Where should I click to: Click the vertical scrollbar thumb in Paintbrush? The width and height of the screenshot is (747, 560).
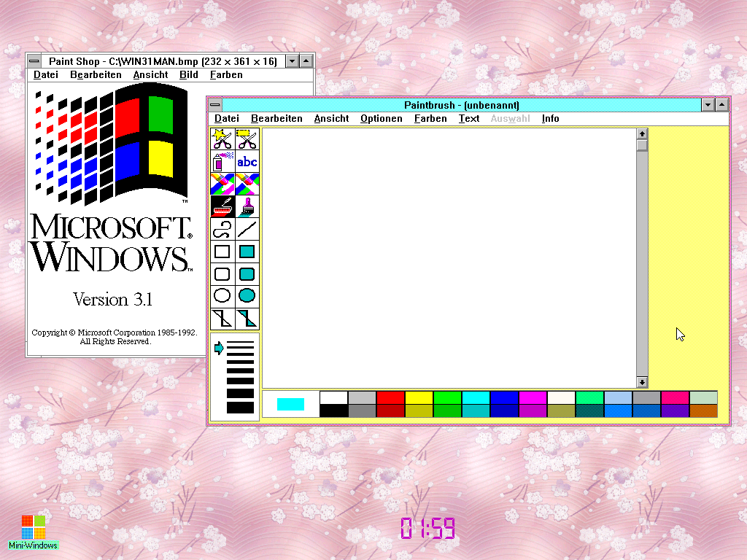642,145
